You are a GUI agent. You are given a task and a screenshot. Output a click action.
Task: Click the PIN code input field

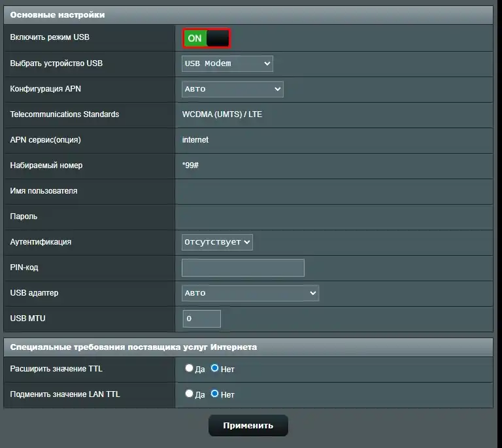click(x=243, y=267)
